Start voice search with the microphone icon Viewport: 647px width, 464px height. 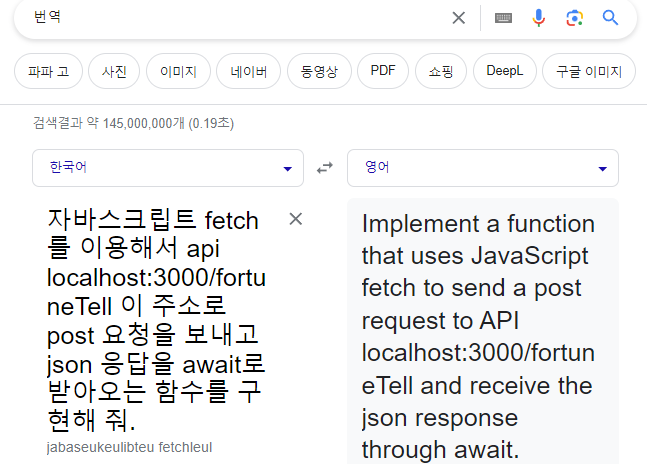click(538, 18)
